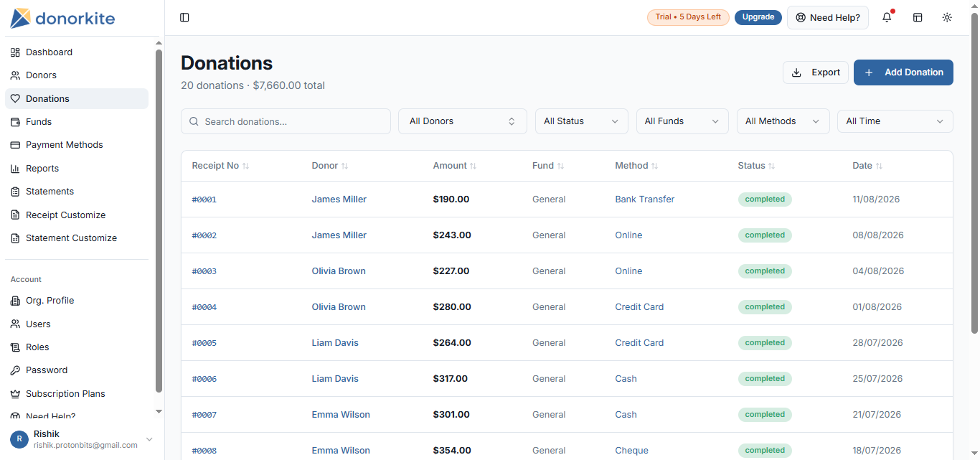Open donor James Miller in row #0002
This screenshot has width=980, height=460.
[339, 235]
